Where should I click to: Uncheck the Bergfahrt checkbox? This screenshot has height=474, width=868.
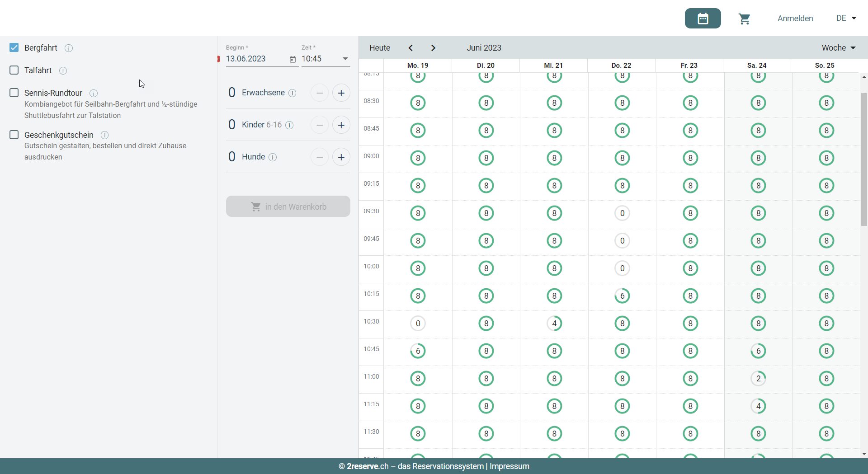[x=14, y=47]
